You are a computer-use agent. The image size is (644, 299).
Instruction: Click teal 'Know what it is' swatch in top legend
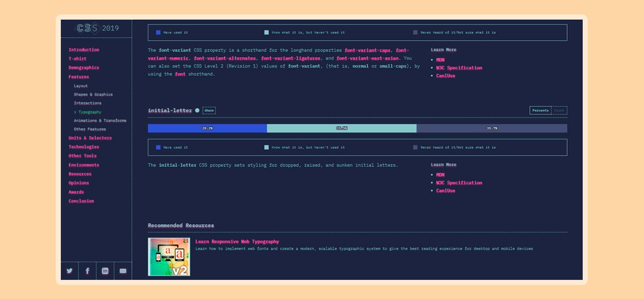(266, 32)
